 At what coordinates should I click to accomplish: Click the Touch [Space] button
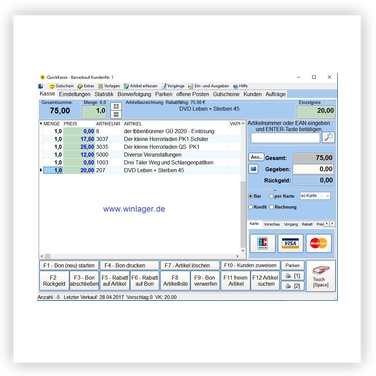pos(321,276)
